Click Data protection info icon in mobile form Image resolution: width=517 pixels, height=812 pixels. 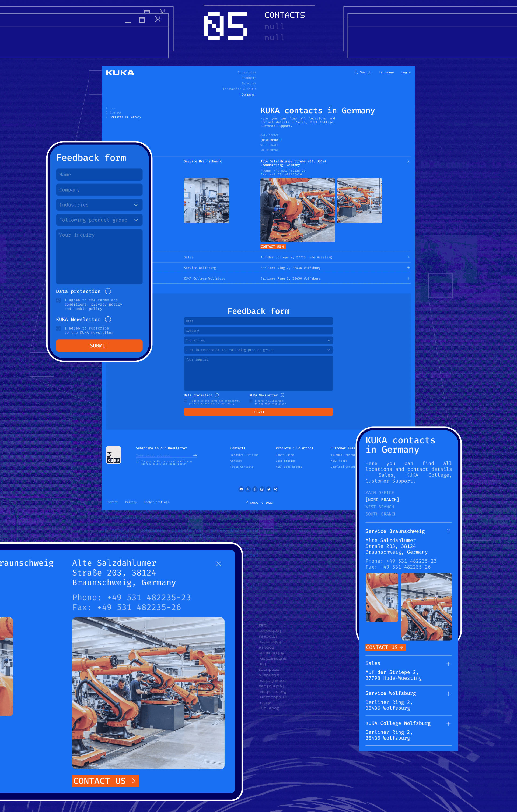tap(108, 291)
